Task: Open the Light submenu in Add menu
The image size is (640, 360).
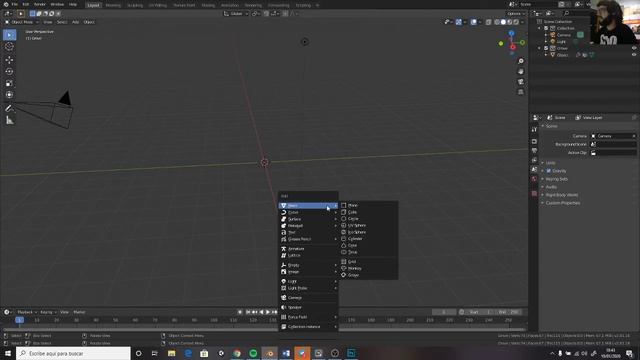Action: [309, 281]
